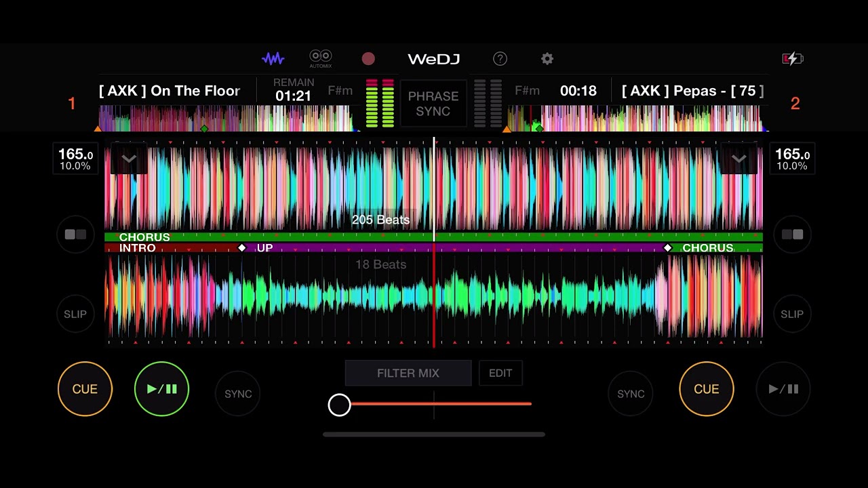Open deck 1 track On The Floor
868x488 pixels.
(170, 91)
